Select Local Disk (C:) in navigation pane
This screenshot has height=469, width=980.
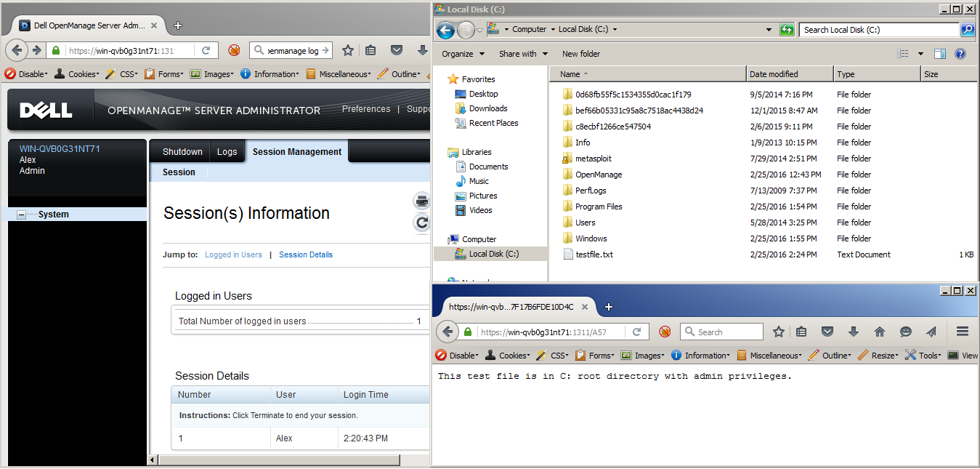click(493, 254)
